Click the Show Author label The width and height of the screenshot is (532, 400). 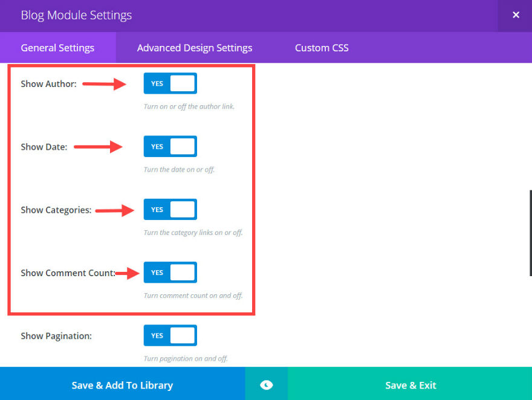pos(48,84)
